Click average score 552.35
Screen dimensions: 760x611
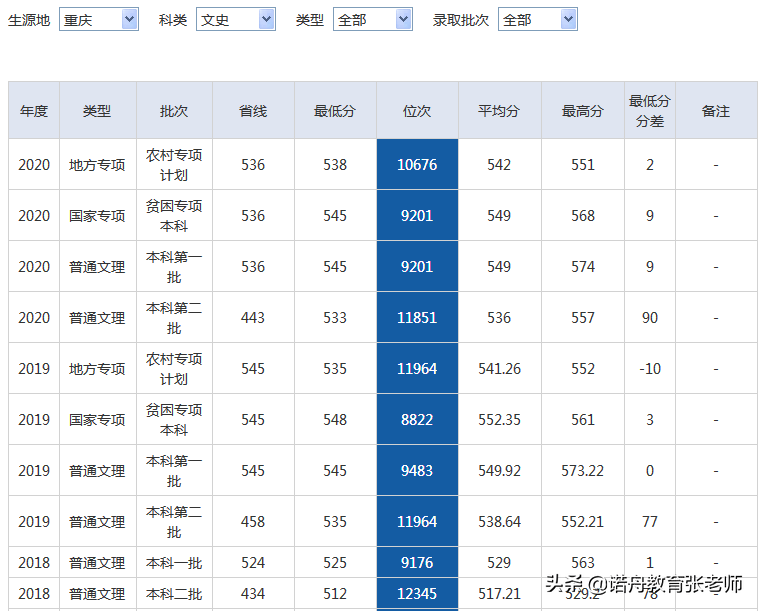(x=499, y=420)
